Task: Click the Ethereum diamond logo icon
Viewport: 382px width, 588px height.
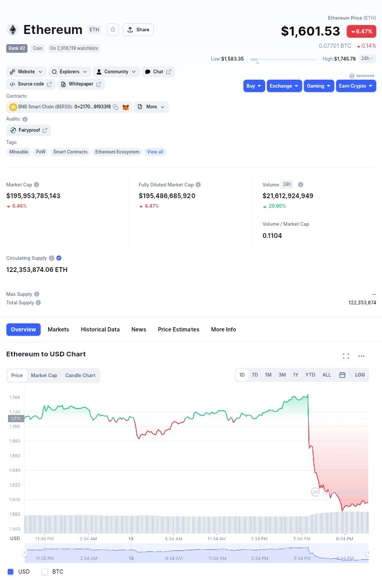Action: pos(12,30)
